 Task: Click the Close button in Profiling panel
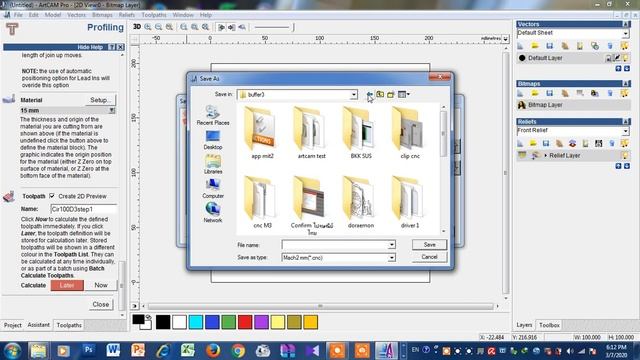coord(100,304)
